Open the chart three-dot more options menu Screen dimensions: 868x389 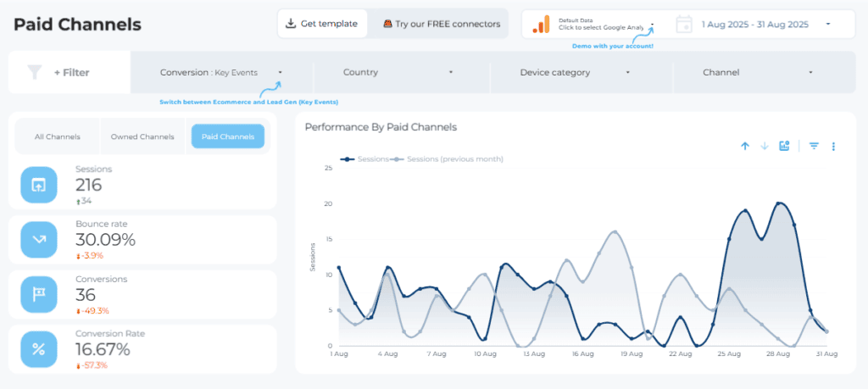tap(833, 146)
